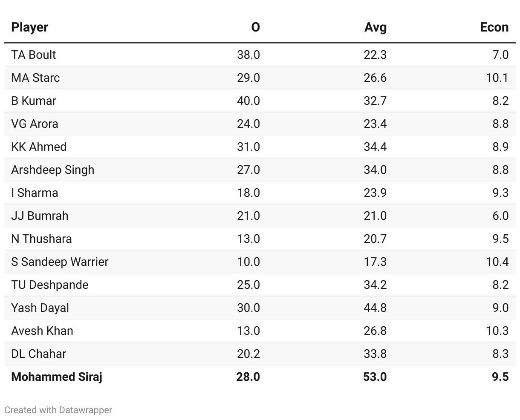Select the TU Deshpande player cell
Image resolution: width=520 pixels, height=420 pixels.
tap(50, 285)
